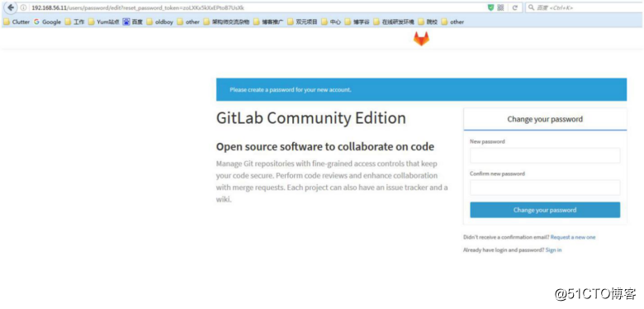This screenshot has width=644, height=309.
Task: Open the Google bookmark
Action: (47, 22)
